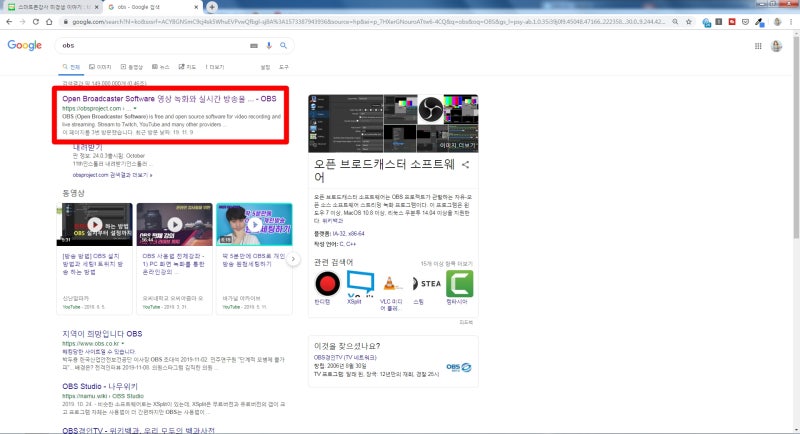The height and width of the screenshot is (434, 800).
Task: Run the search with the magnifier button
Action: [x=283, y=46]
